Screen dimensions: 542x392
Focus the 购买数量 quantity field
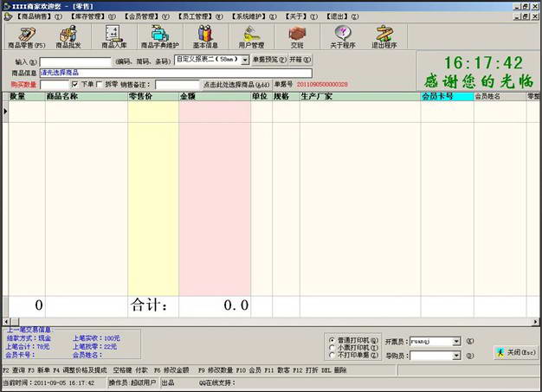(x=55, y=85)
